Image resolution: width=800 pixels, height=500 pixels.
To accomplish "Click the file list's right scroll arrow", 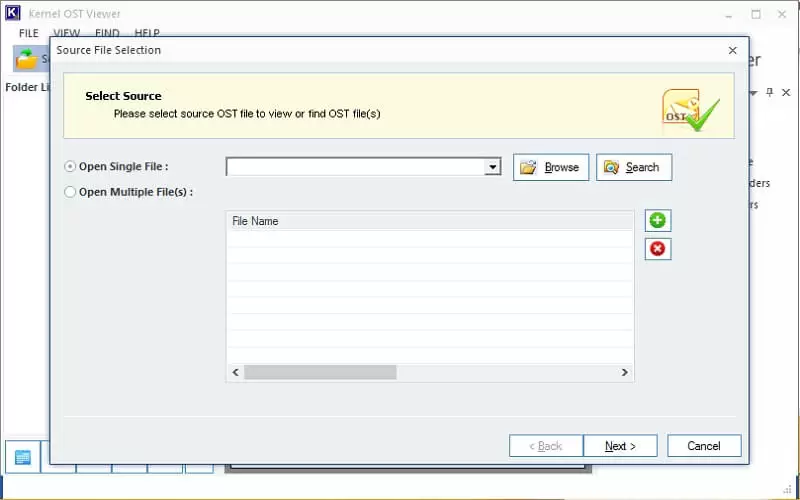I will coord(624,372).
